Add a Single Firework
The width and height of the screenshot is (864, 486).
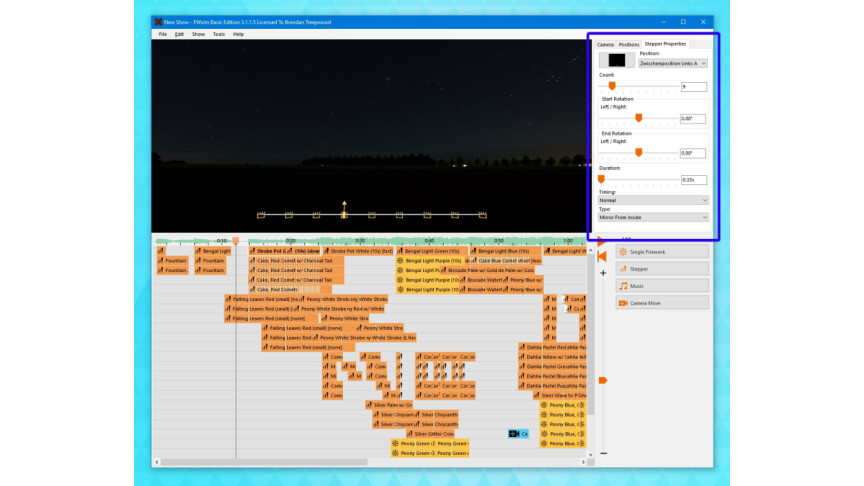pyautogui.click(x=662, y=252)
